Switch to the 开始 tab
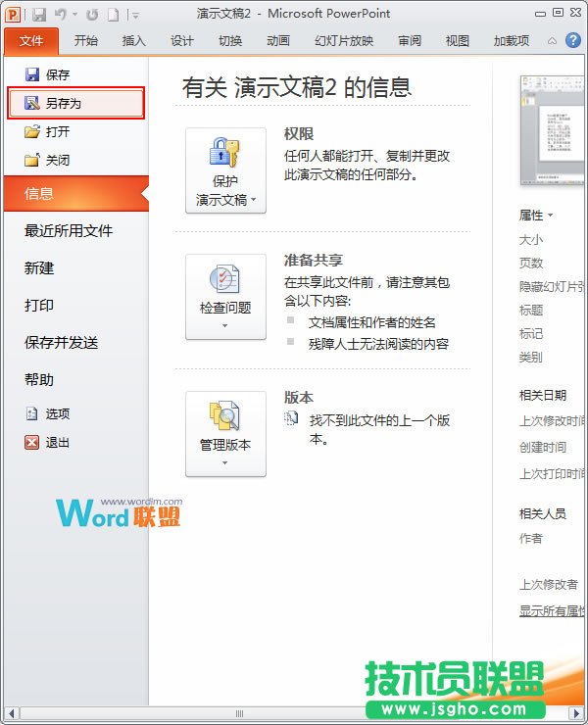Image resolution: width=588 pixels, height=725 pixels. tap(86, 41)
